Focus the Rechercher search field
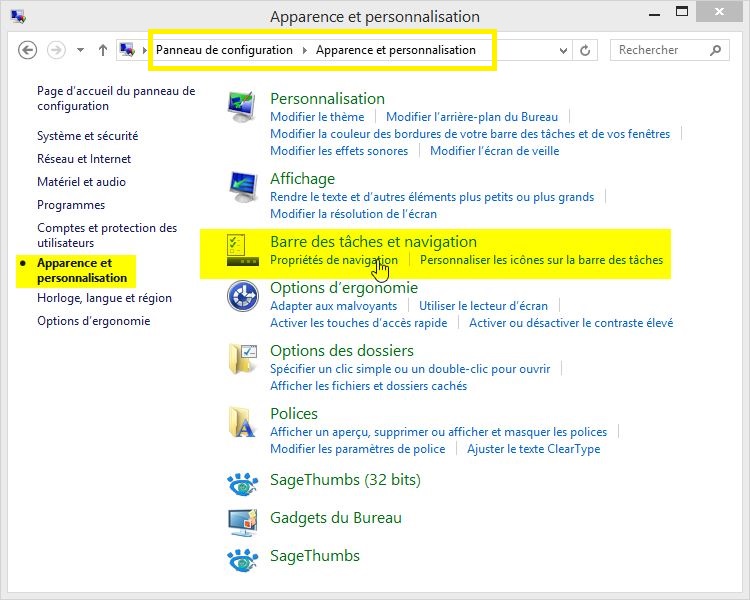Viewport: 750px width, 600px height. click(x=660, y=50)
